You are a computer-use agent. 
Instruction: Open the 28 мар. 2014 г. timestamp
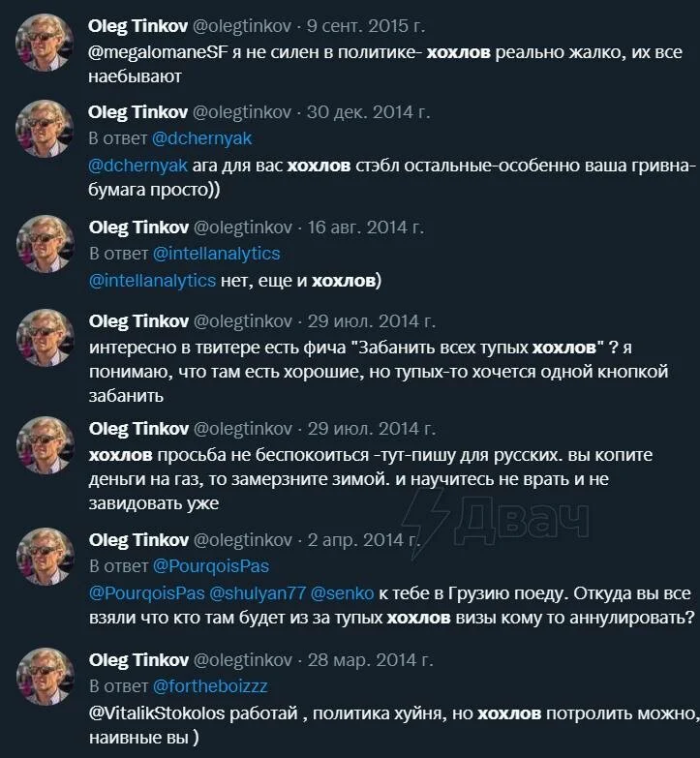[x=370, y=660]
